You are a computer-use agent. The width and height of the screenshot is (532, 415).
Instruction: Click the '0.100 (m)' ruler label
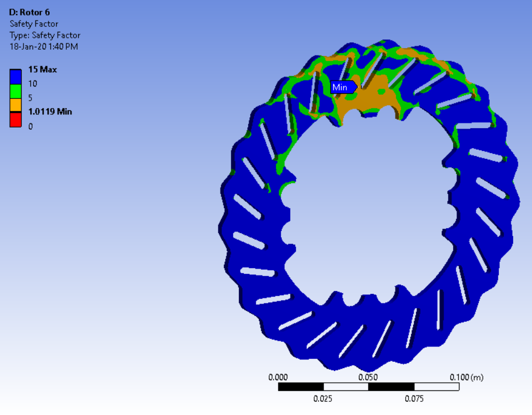tap(466, 377)
